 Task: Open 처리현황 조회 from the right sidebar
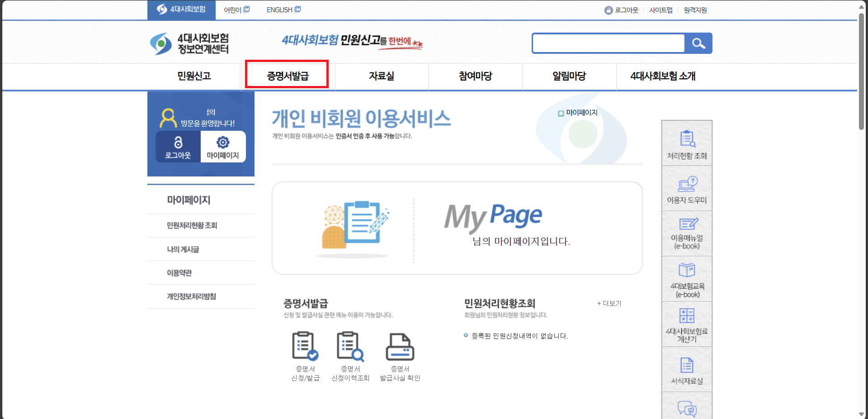[x=687, y=138]
